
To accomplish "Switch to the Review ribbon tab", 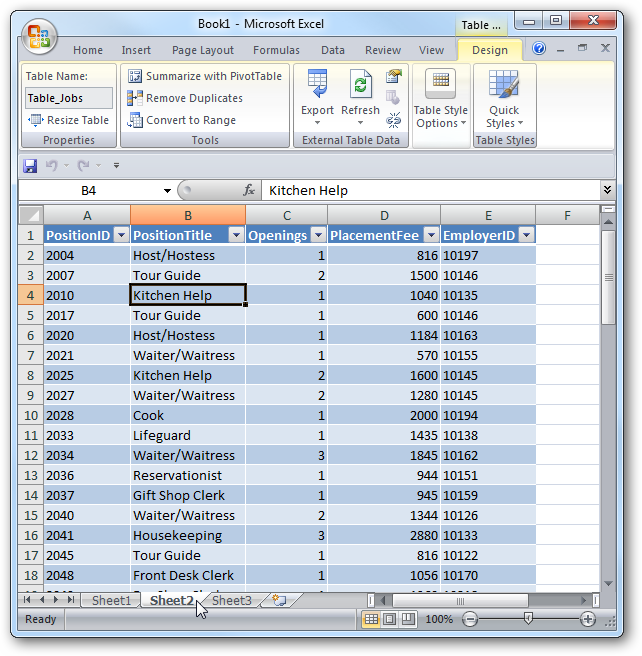I will pyautogui.click(x=383, y=50).
